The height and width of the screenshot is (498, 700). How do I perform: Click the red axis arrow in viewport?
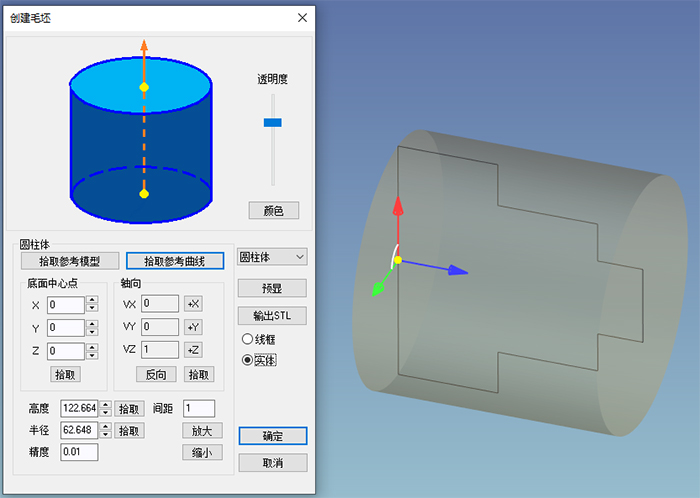pyautogui.click(x=398, y=206)
